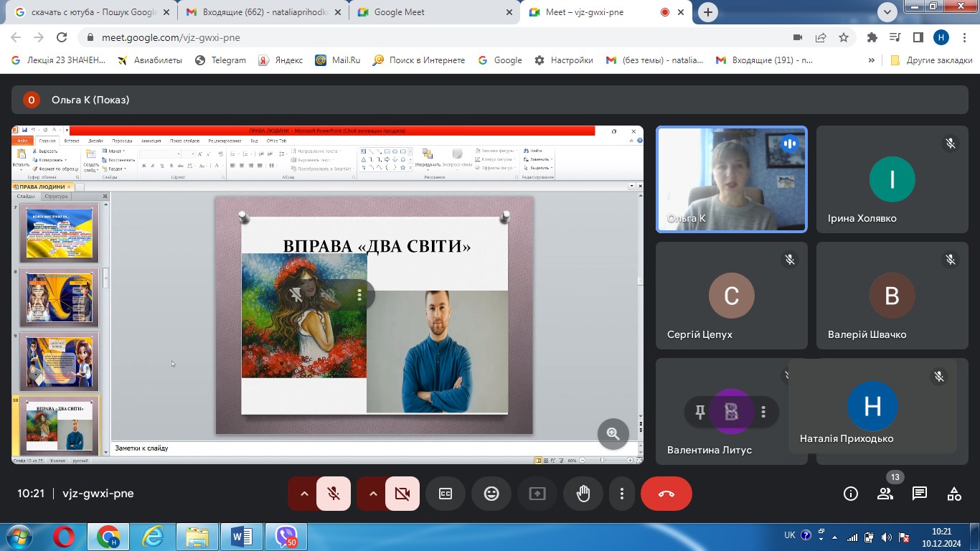
Task: Open the emoji reactions panel
Action: 491,494
